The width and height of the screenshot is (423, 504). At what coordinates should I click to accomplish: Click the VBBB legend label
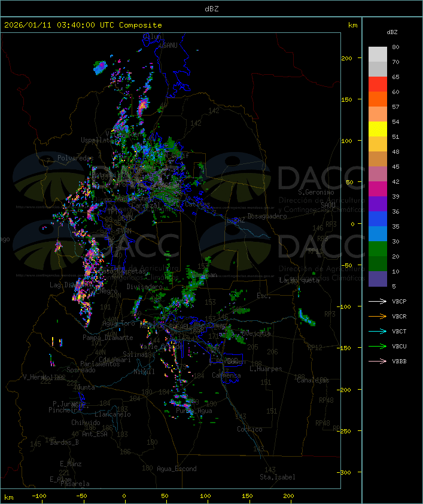click(x=399, y=362)
